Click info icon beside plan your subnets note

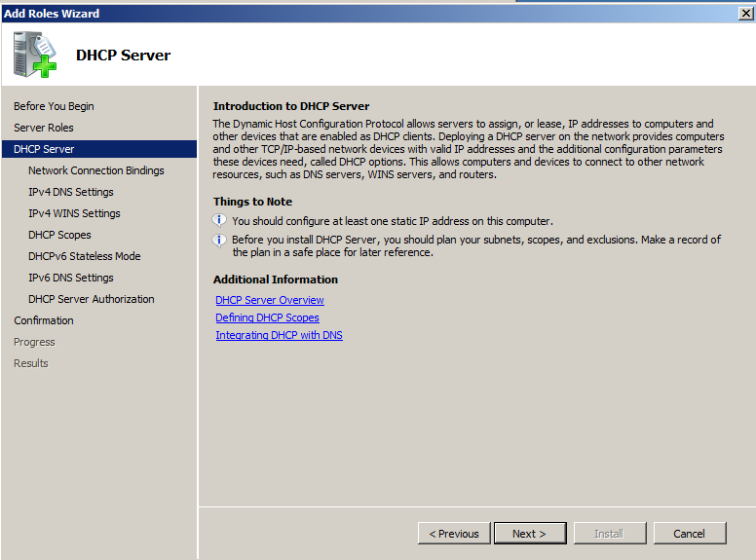click(219, 240)
